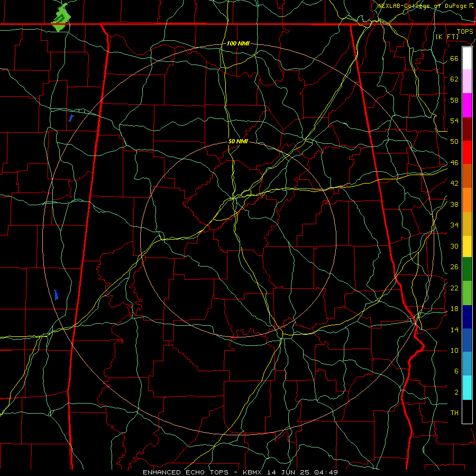Click the "26" legend value

click(454, 267)
